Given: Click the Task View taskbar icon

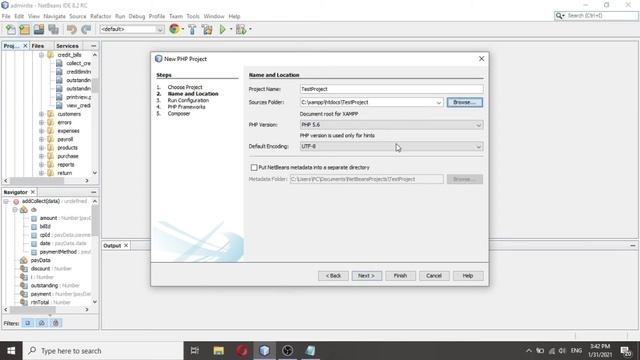Looking at the screenshot, I should tap(195, 351).
